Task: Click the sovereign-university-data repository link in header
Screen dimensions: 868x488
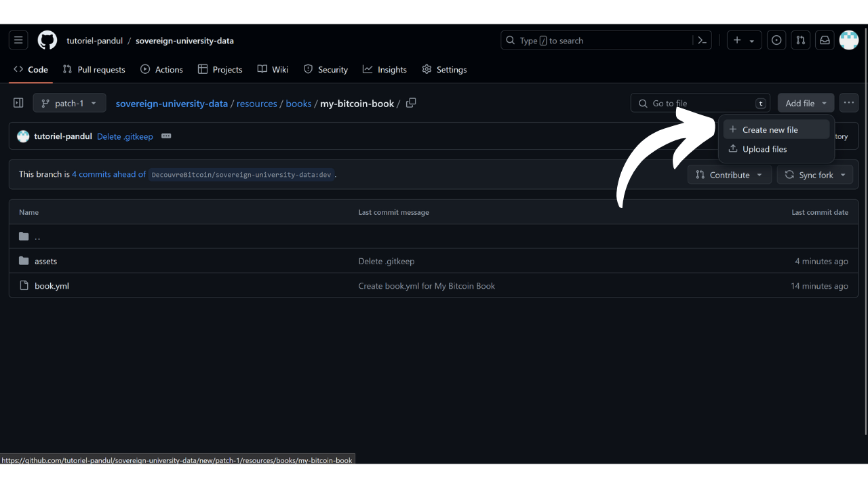Action: tap(184, 41)
